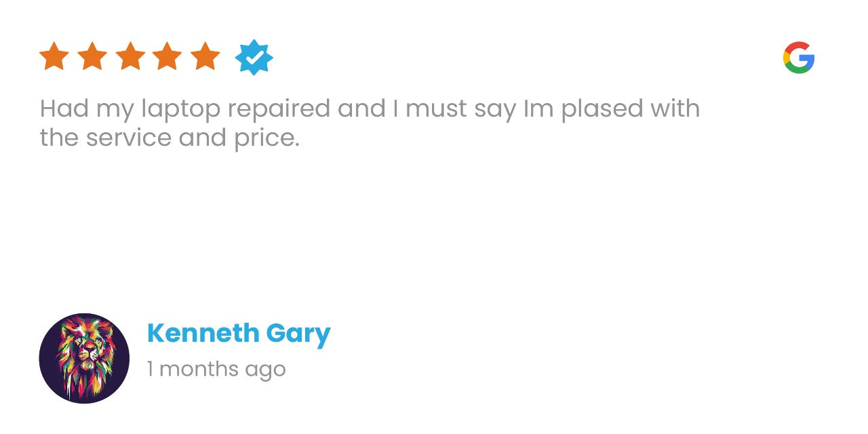The width and height of the screenshot is (868, 434).
Task: Open Kenneth Gary's profile name link
Action: (x=239, y=334)
